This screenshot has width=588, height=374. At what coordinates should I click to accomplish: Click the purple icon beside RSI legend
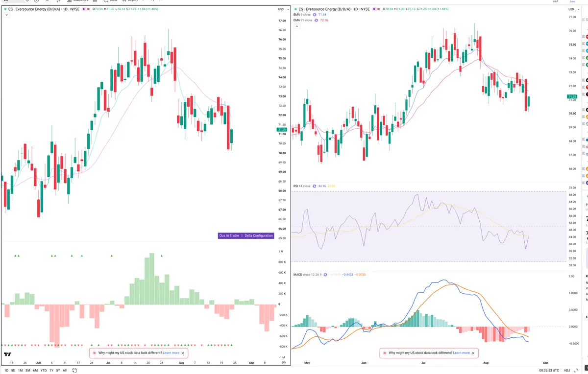tap(314, 186)
